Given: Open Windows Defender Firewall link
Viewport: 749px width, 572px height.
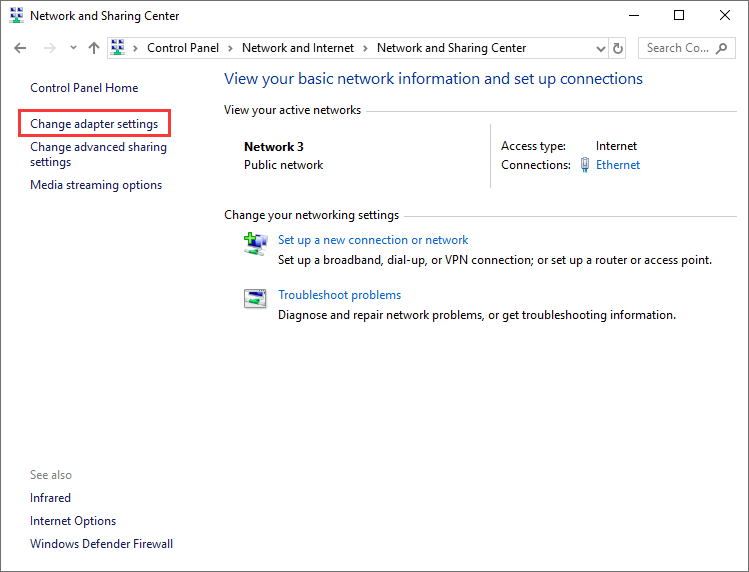Looking at the screenshot, I should [101, 544].
